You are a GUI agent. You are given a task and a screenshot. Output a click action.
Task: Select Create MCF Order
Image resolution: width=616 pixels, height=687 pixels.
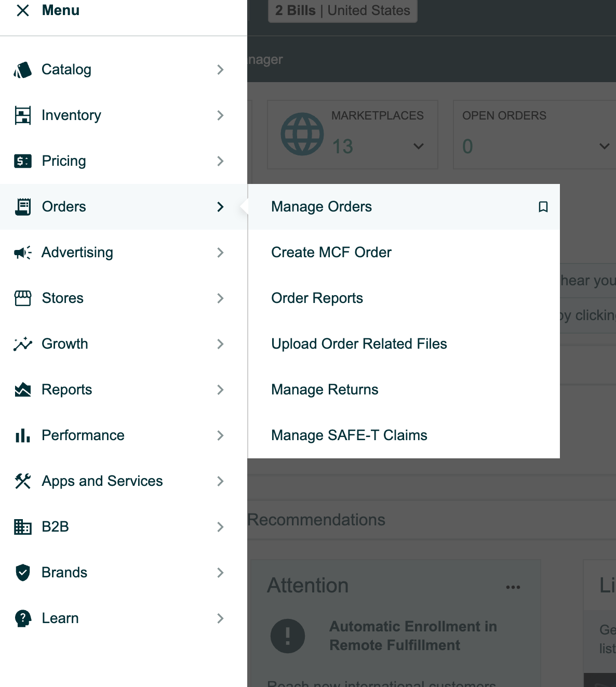pyautogui.click(x=331, y=253)
